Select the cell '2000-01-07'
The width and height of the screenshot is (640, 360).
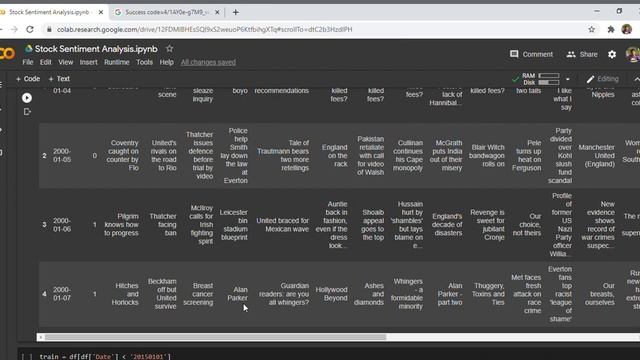(x=62, y=294)
